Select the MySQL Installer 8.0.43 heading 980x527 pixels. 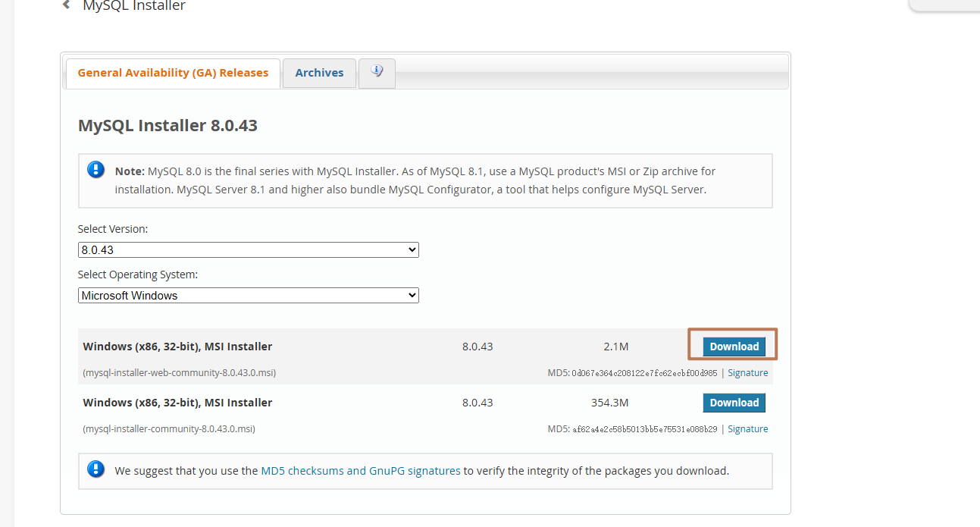point(168,125)
